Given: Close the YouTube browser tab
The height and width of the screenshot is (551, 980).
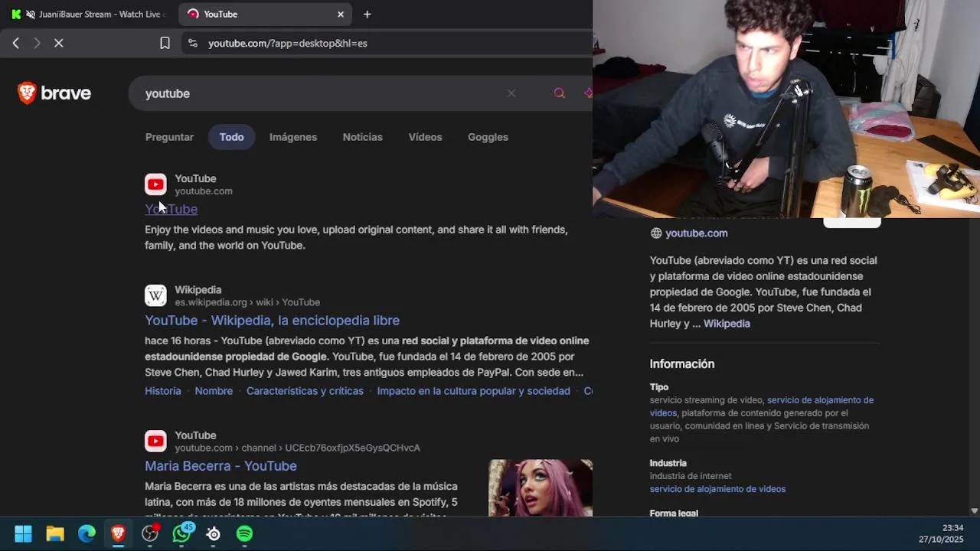Looking at the screenshot, I should click(341, 14).
